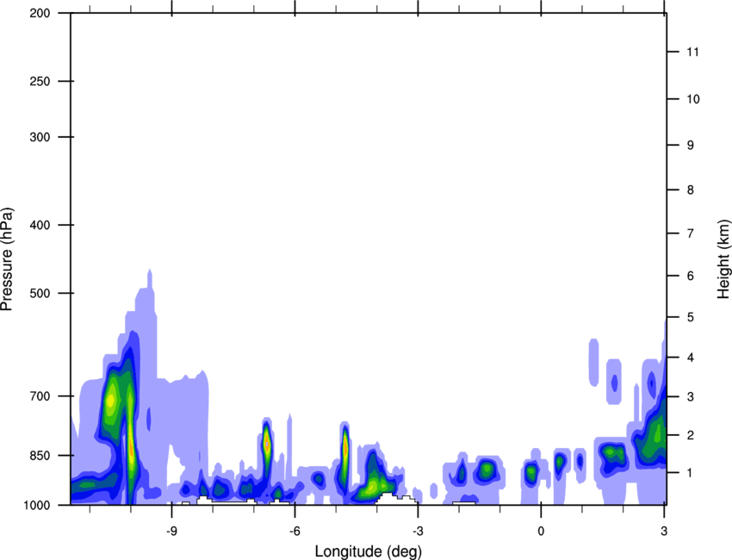Pick the 10 km height label

click(x=693, y=99)
